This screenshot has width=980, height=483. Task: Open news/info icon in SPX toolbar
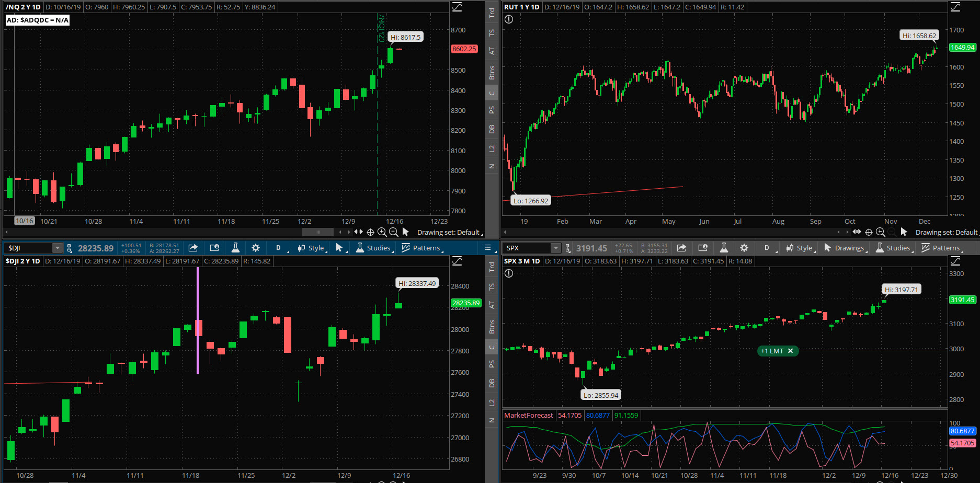coord(703,248)
